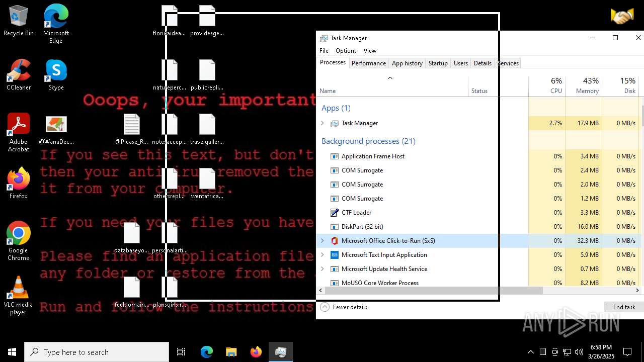
Task: Open File Explorer from the taskbar
Action: pos(231,352)
